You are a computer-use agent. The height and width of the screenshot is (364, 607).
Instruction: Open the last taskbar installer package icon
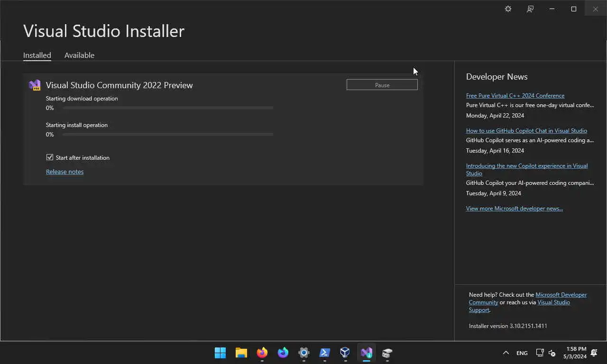(x=387, y=353)
